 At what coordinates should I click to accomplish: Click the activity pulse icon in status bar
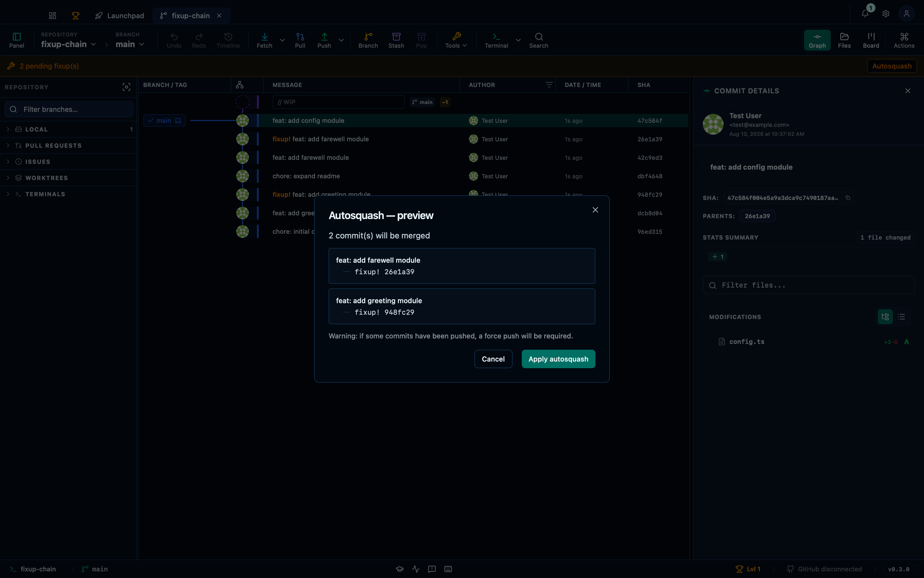(416, 569)
